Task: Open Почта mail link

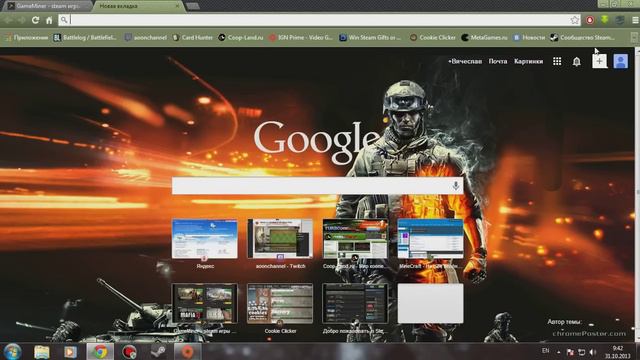Action: (x=498, y=61)
